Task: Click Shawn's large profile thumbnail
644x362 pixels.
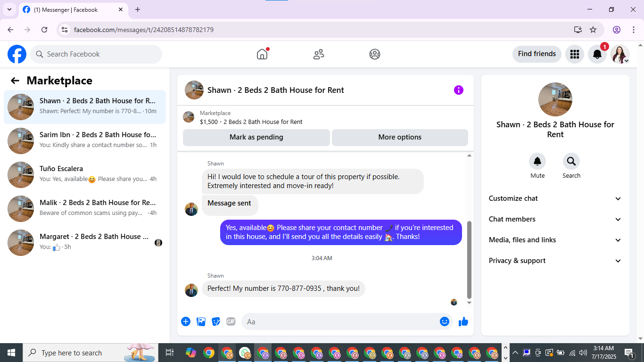Action: [x=555, y=99]
